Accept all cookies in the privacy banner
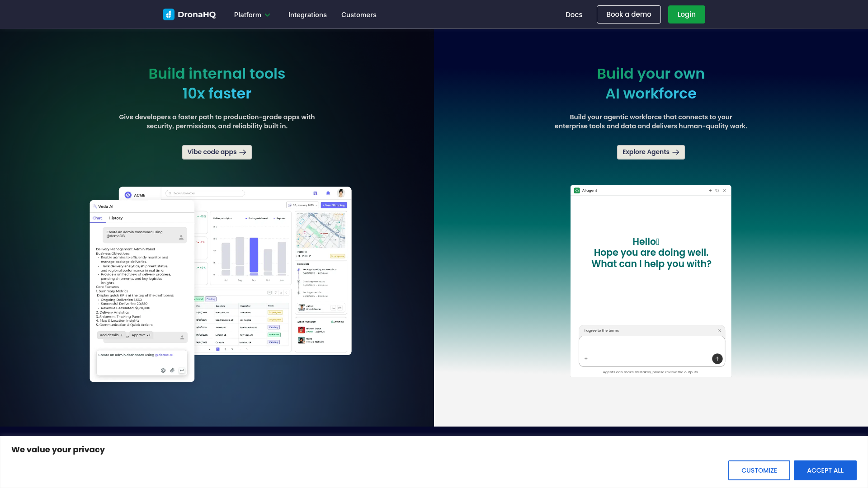 825,470
